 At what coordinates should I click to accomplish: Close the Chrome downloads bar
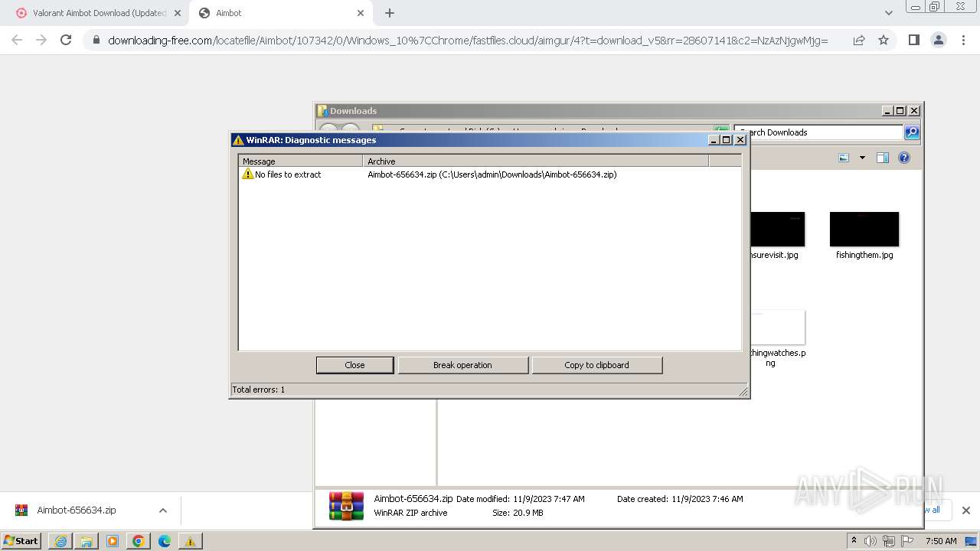[965, 510]
